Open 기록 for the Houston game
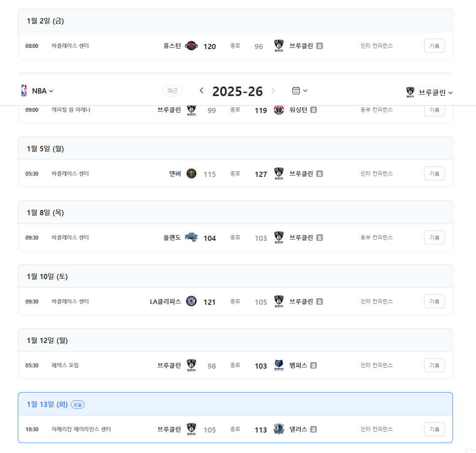The height and width of the screenshot is (453, 476). point(434,46)
